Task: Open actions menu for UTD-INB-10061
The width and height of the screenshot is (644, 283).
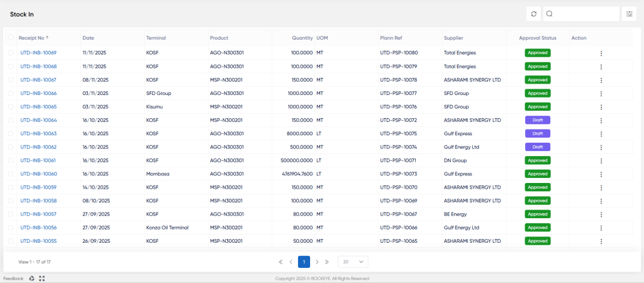Action: (601, 160)
